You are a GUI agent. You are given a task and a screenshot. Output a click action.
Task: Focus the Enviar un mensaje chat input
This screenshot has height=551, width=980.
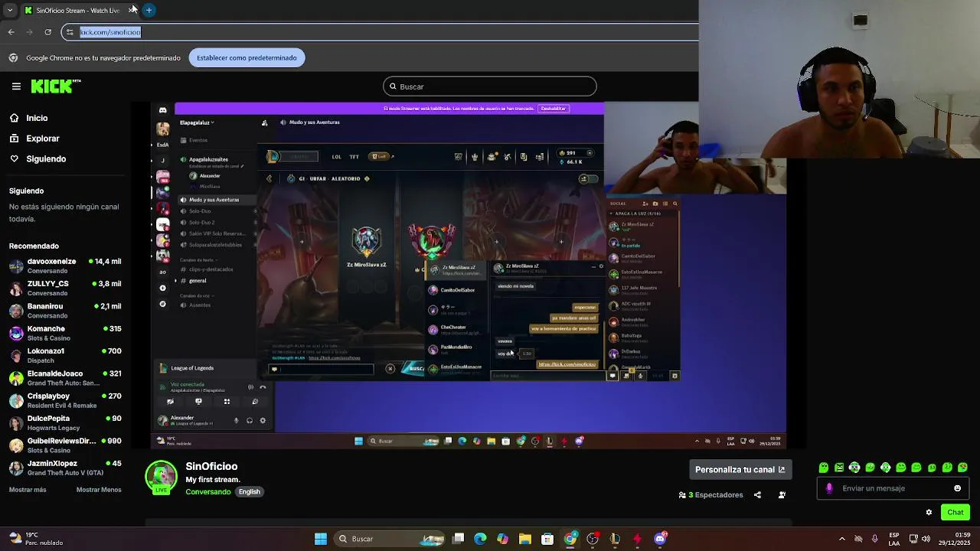click(892, 488)
